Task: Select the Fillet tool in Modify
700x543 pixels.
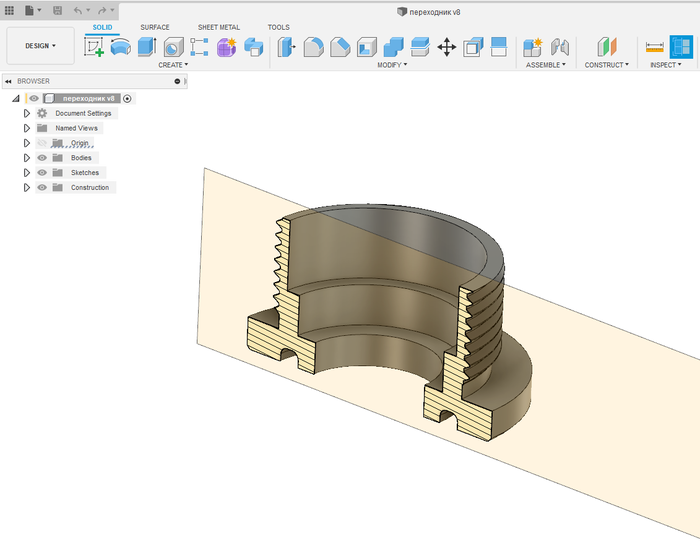Action: (313, 47)
